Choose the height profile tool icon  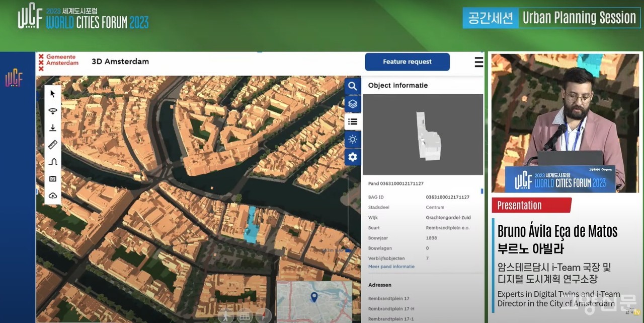coord(53,162)
